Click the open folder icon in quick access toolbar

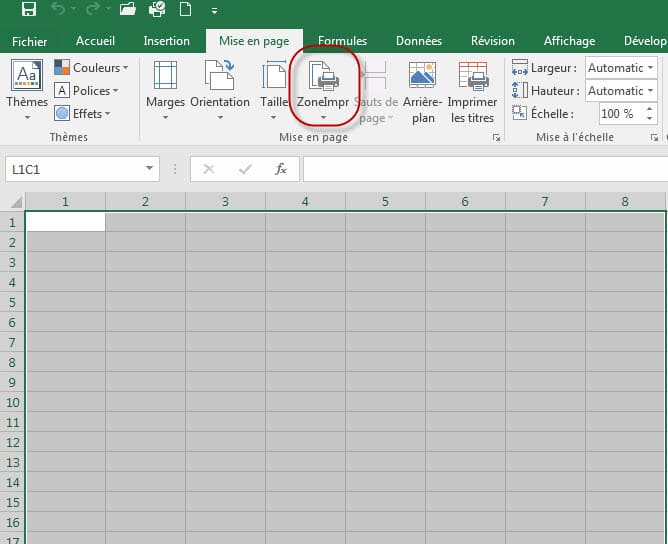click(x=127, y=10)
